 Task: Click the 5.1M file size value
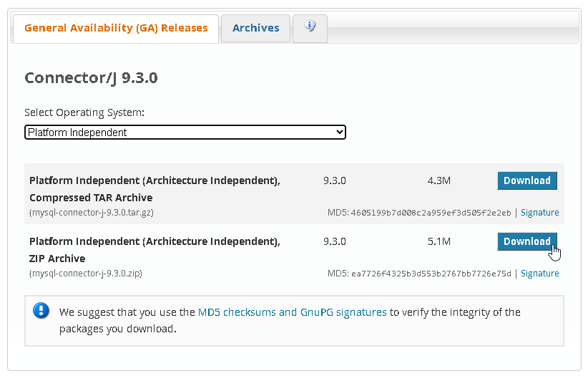(438, 241)
